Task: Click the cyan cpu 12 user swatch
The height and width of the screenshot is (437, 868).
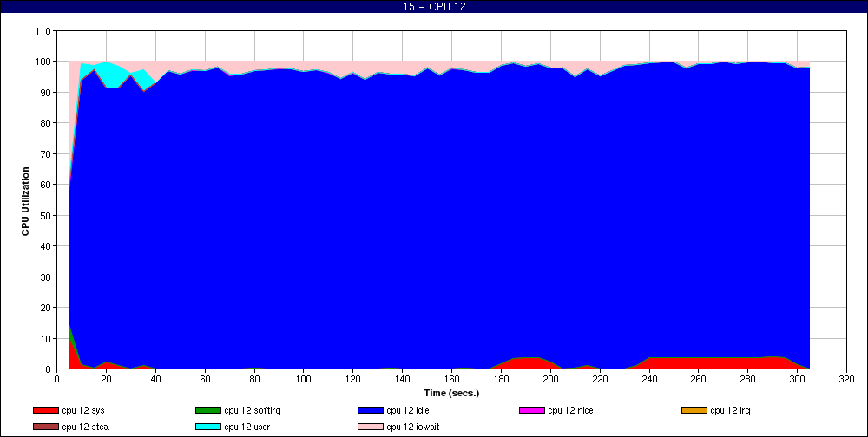Action: tap(207, 427)
